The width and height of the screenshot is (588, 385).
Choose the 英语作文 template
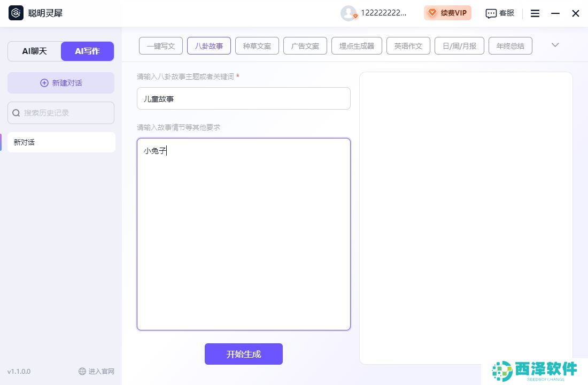tap(408, 46)
